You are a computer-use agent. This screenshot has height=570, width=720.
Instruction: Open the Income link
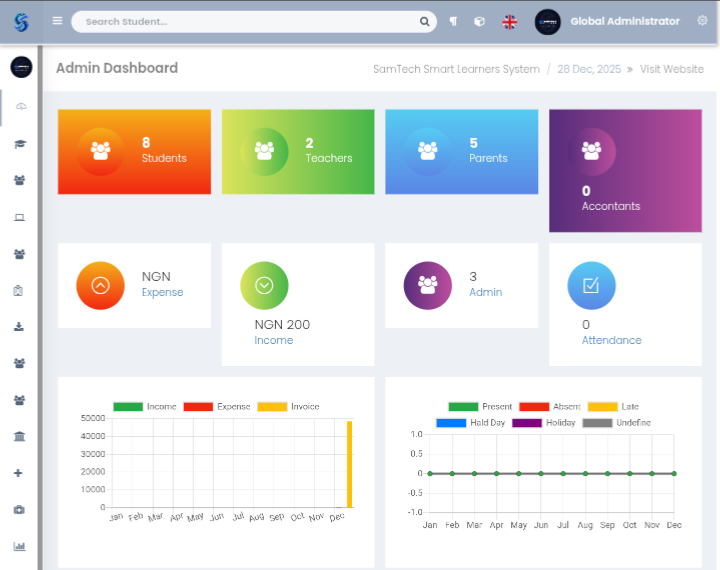pyautogui.click(x=274, y=340)
